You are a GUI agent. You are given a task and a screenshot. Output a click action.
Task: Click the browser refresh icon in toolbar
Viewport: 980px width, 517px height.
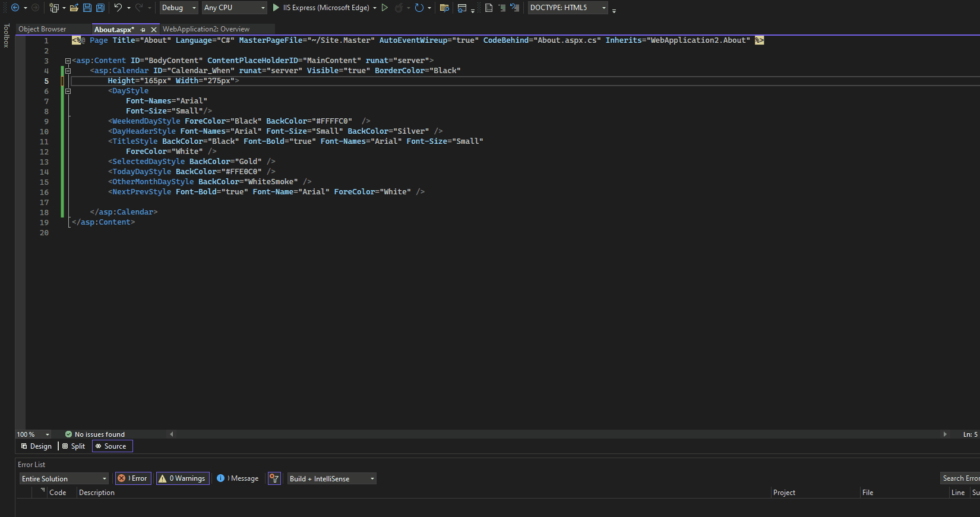(419, 8)
